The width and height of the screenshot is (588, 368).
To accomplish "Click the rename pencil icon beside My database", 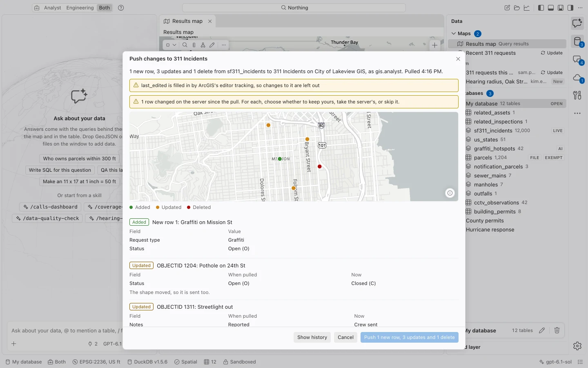I will [542, 330].
